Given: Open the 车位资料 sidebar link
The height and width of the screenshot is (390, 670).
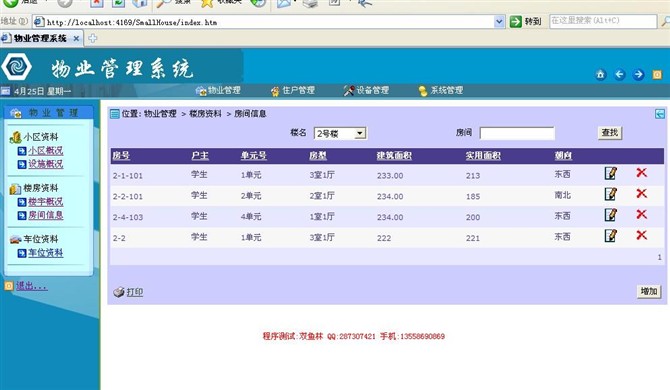Looking at the screenshot, I should coord(46,253).
